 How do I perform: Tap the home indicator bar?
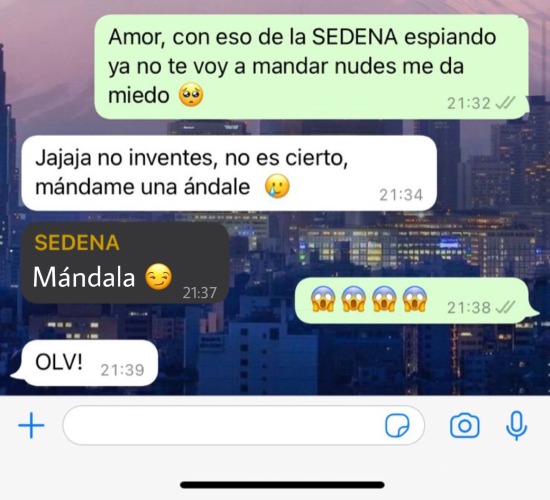[x=282, y=485]
